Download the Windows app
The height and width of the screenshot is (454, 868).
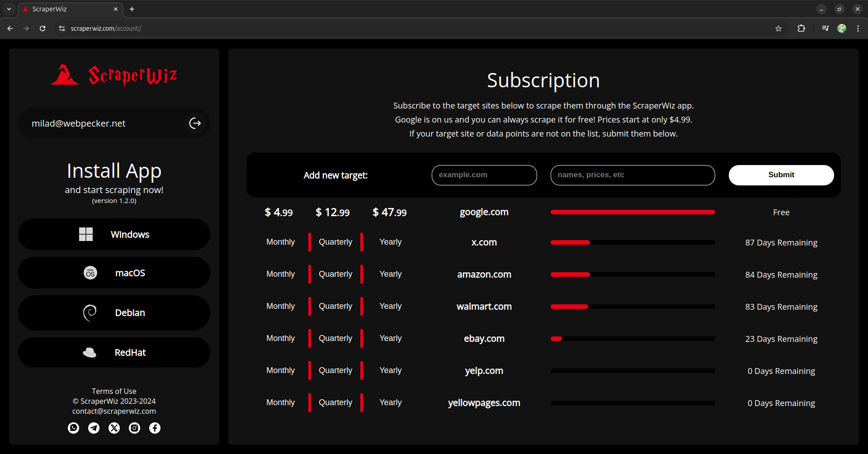click(114, 234)
